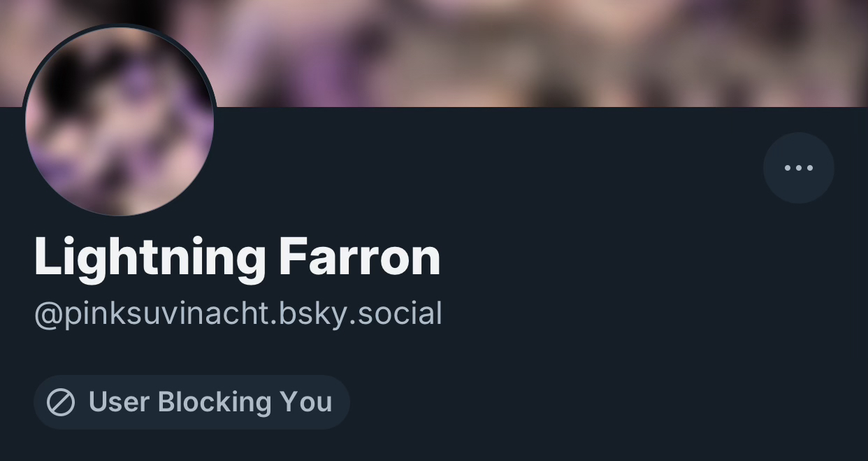Click the "User" word in the blocking label
868x461 pixels.
[120, 402]
